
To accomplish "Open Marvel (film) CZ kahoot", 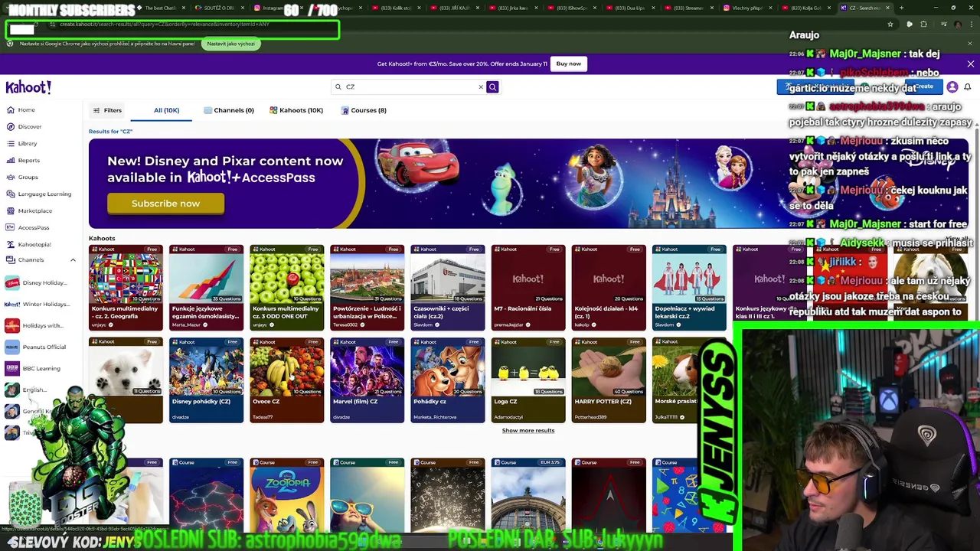I will coord(367,380).
